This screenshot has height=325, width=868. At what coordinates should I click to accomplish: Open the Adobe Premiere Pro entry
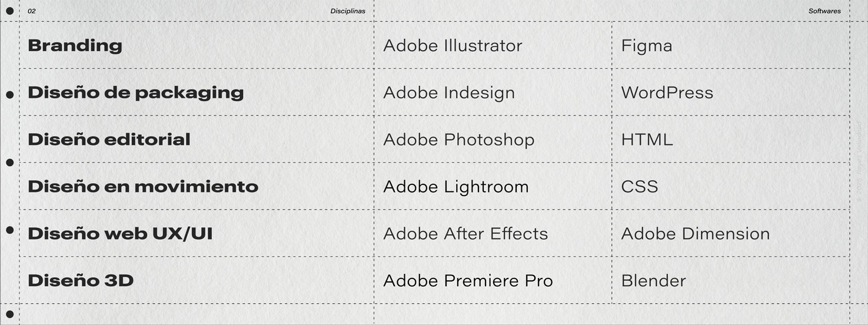(x=468, y=281)
